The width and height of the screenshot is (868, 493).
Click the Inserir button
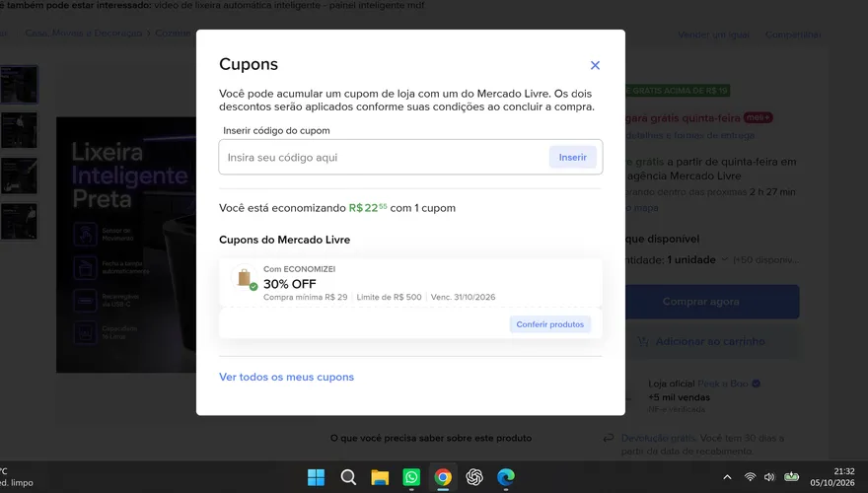pyautogui.click(x=572, y=157)
